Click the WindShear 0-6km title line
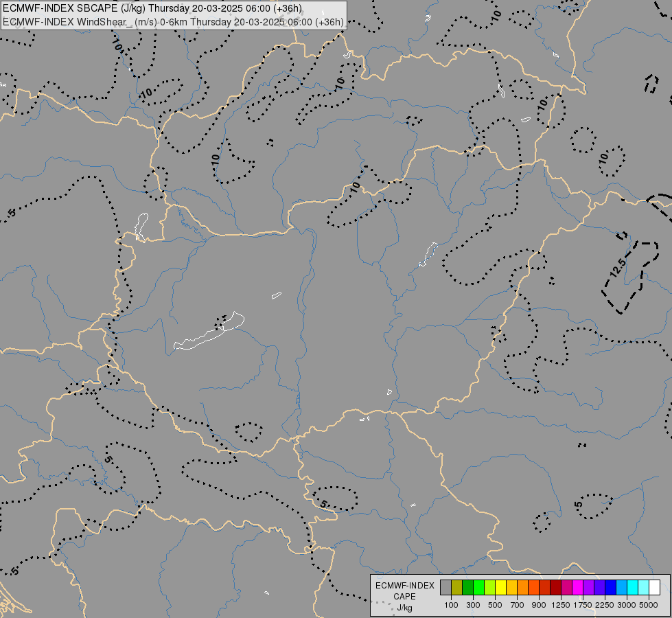The width and height of the screenshot is (672, 618). point(173,22)
